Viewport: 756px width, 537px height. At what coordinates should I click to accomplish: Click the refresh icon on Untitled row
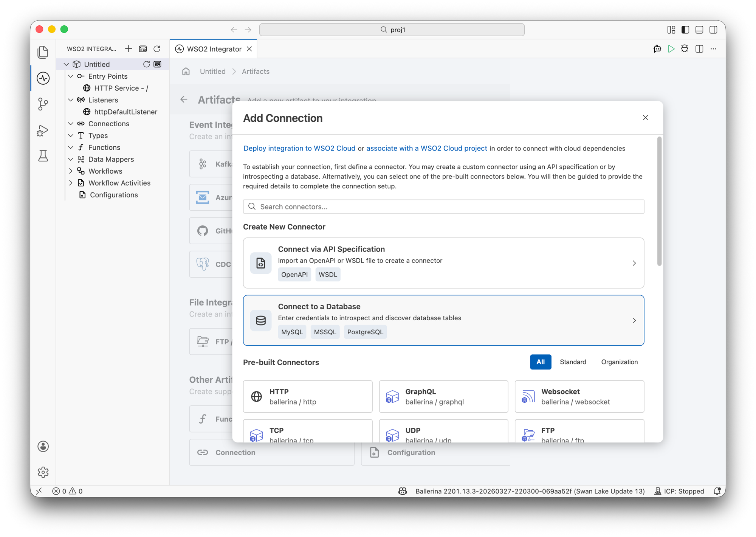146,64
